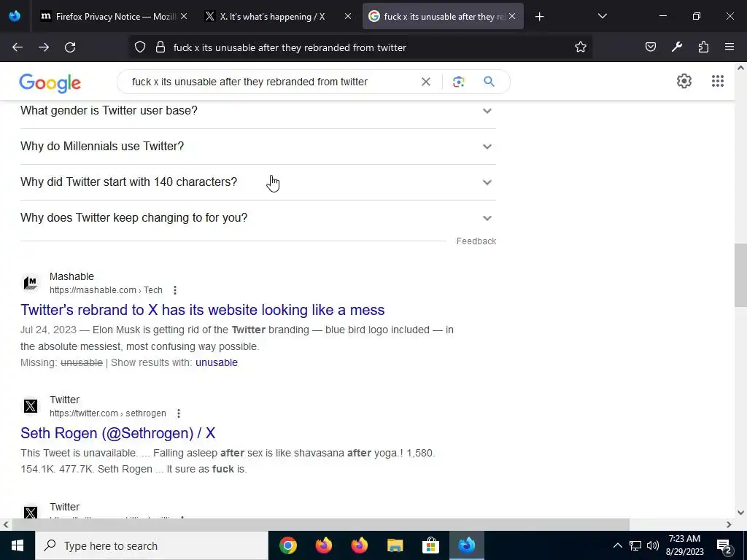Open Seth Rogen (@Sethrogen) / X result
The width and height of the screenshot is (747, 560).
(x=117, y=433)
